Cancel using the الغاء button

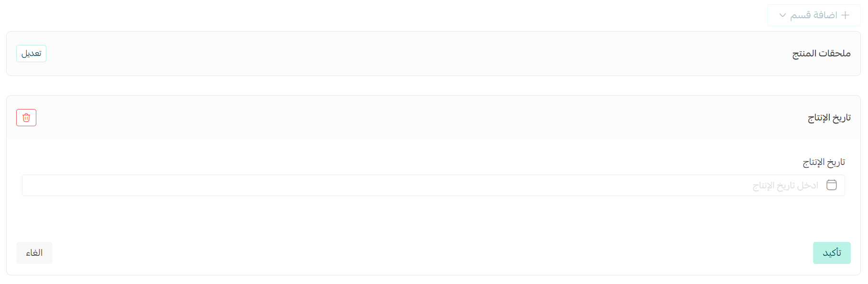pos(34,253)
